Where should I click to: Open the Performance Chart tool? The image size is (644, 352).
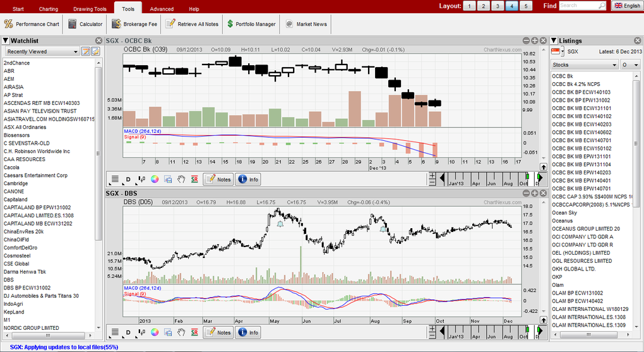pyautogui.click(x=32, y=24)
